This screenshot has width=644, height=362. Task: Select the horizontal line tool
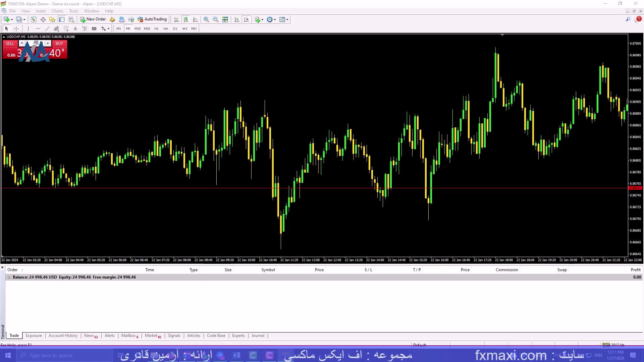click(x=38, y=29)
